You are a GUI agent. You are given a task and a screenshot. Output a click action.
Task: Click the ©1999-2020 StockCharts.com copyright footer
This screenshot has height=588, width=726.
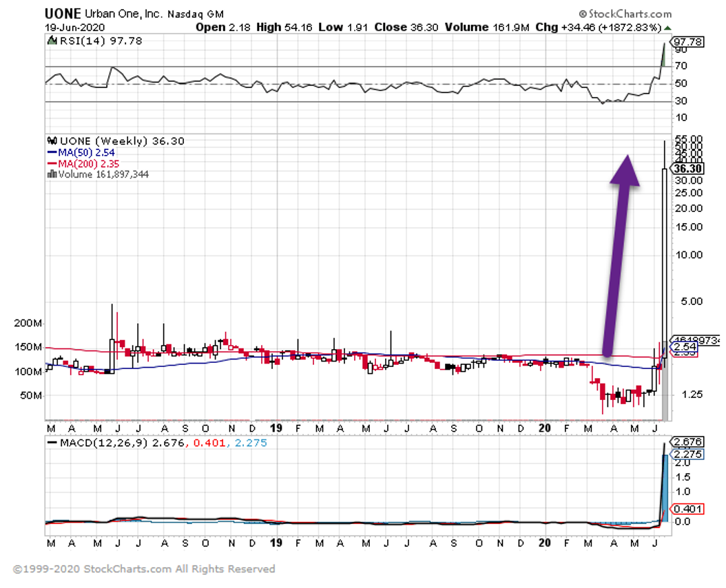click(x=144, y=569)
